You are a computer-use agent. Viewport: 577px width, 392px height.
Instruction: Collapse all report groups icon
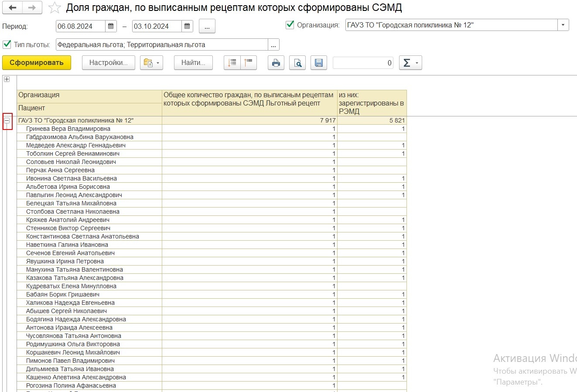(x=249, y=63)
